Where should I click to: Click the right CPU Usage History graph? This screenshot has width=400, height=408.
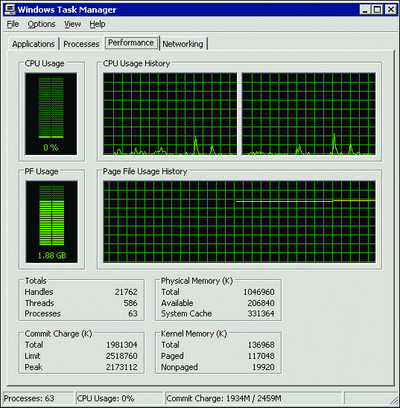click(309, 114)
